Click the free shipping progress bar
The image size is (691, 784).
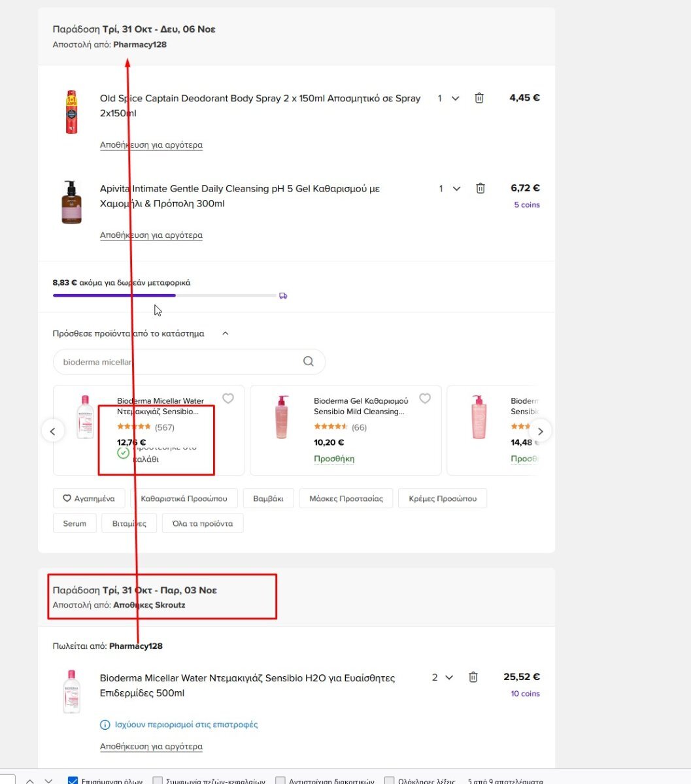coord(165,295)
